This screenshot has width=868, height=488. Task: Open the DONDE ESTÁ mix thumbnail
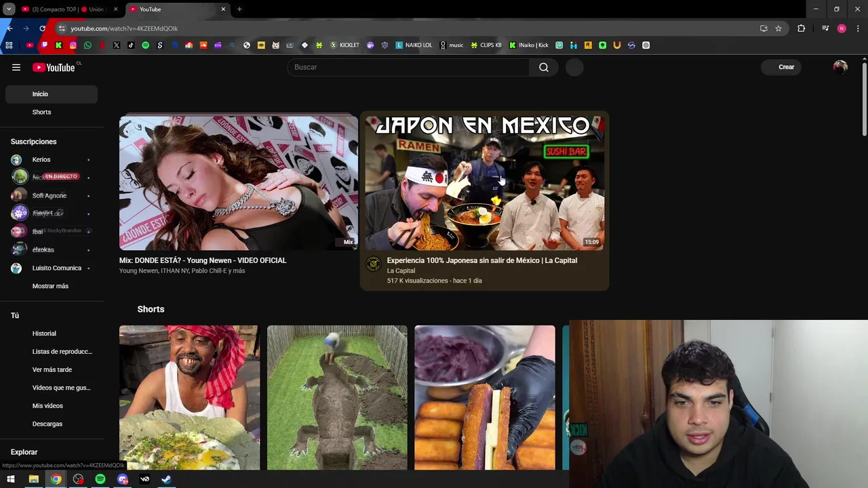coord(238,183)
